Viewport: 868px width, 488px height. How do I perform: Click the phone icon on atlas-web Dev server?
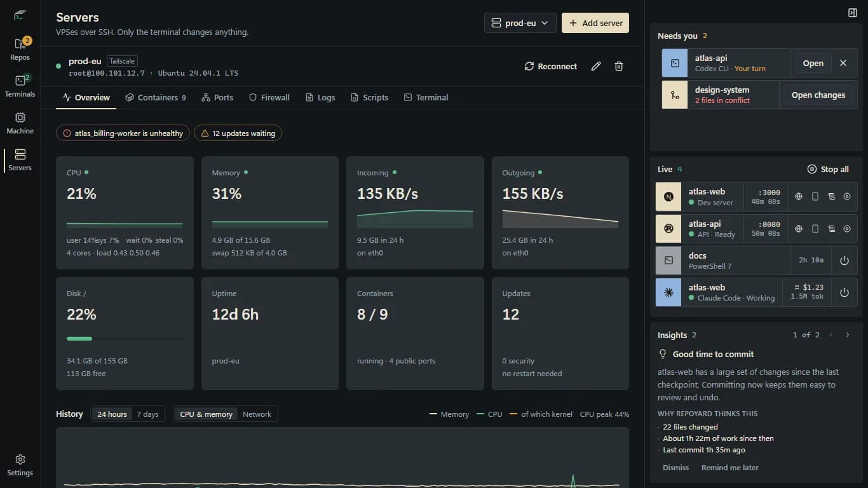pos(815,197)
